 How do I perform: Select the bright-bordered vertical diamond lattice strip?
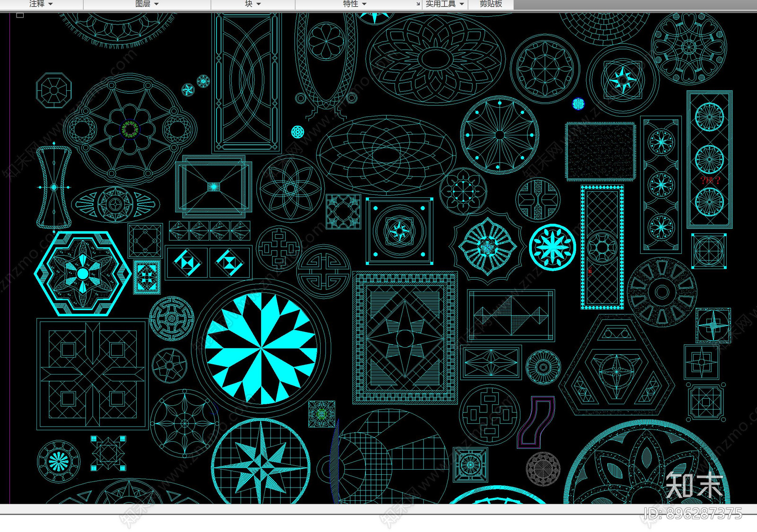(602, 247)
